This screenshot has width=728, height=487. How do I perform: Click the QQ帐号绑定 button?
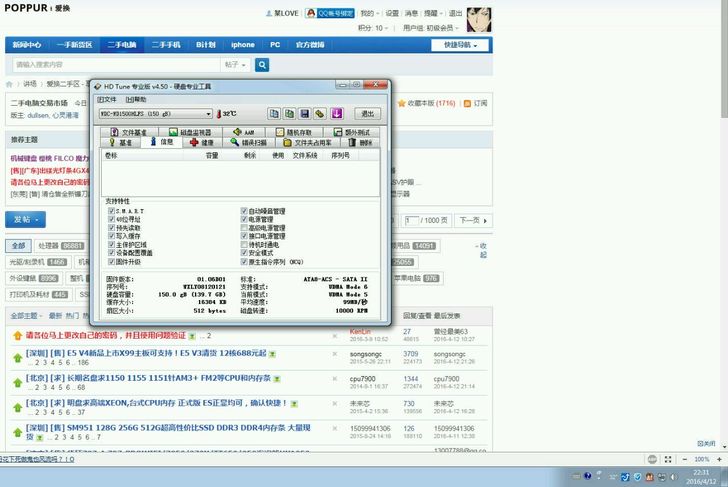click(x=330, y=13)
